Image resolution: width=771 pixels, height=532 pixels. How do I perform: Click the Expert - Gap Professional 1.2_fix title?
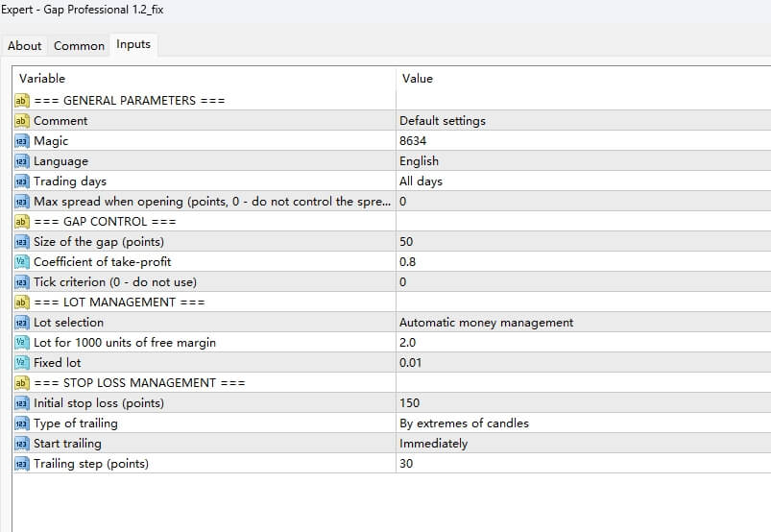point(83,10)
